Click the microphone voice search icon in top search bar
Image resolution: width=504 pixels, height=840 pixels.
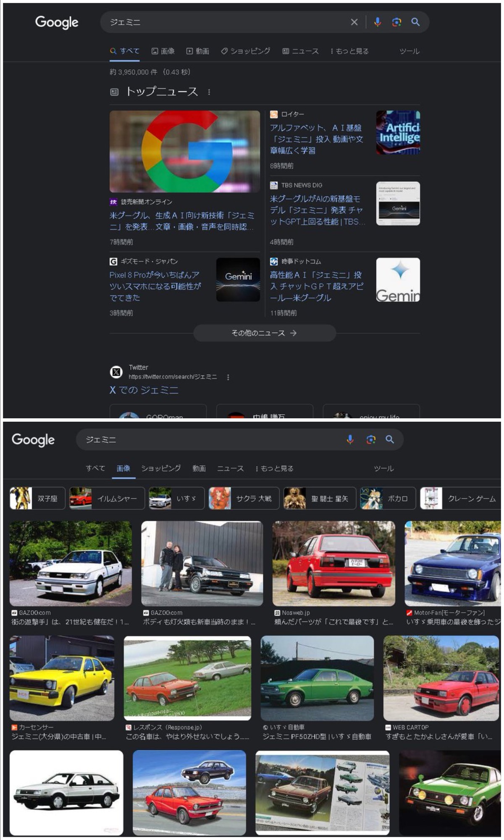click(x=377, y=22)
